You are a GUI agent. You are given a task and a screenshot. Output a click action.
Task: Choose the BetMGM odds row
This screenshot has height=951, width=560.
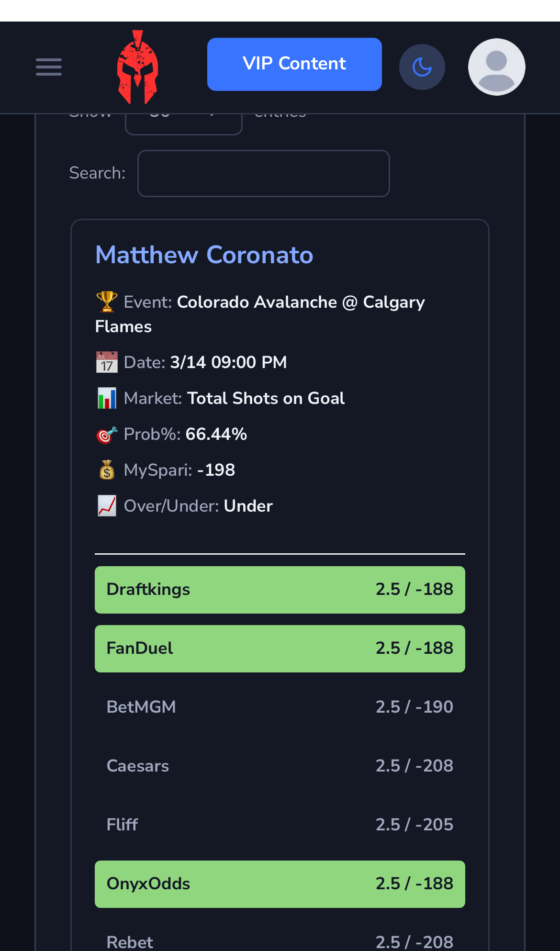[x=280, y=707]
